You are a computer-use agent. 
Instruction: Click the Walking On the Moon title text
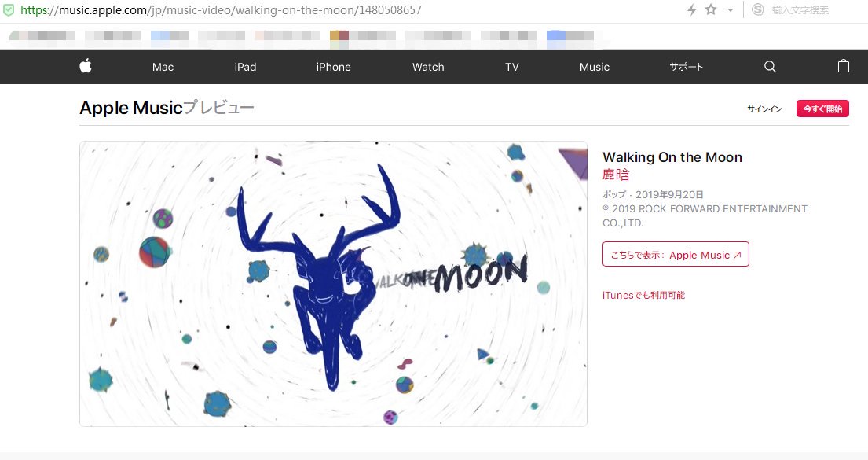672,157
